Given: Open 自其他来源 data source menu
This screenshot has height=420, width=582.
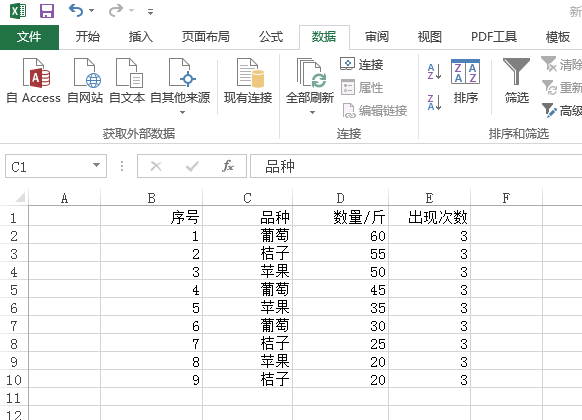Looking at the screenshot, I should [x=180, y=86].
